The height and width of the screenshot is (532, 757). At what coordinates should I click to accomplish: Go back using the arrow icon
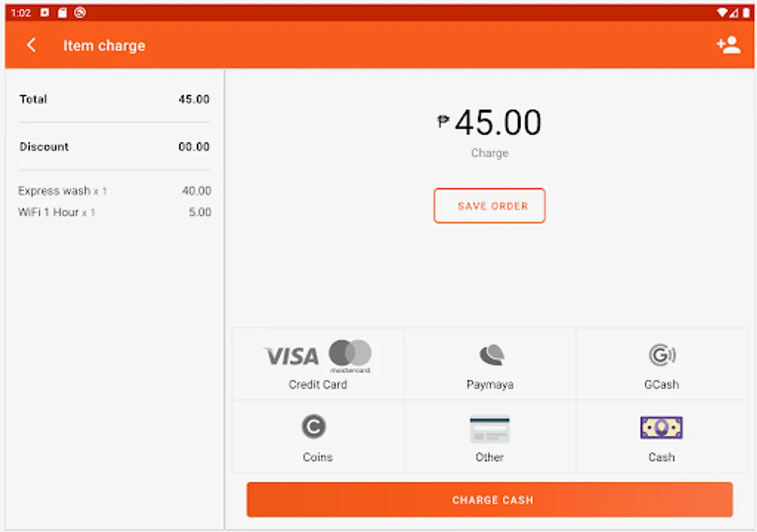click(x=31, y=46)
